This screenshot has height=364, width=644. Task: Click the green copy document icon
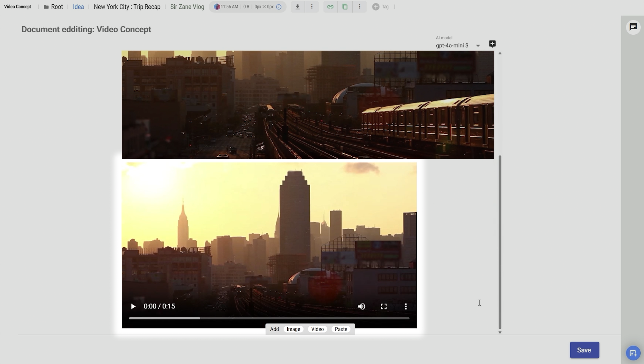345,7
